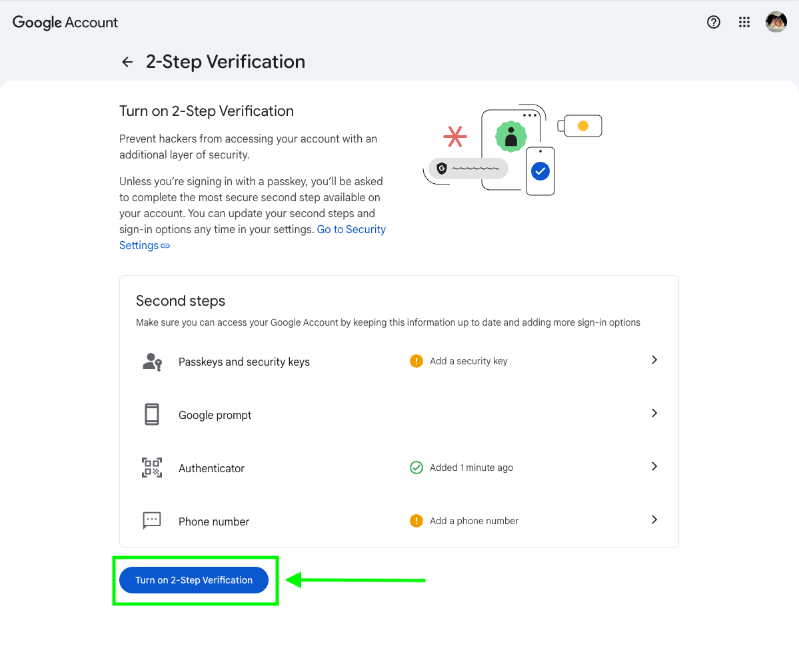
Task: Follow the Go to Security Settings link
Action: tap(351, 230)
